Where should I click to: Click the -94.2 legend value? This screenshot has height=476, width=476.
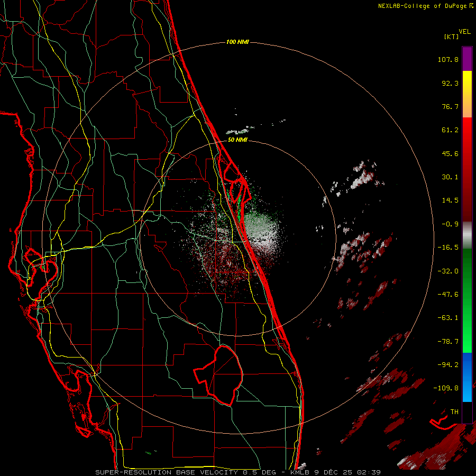[x=448, y=365]
